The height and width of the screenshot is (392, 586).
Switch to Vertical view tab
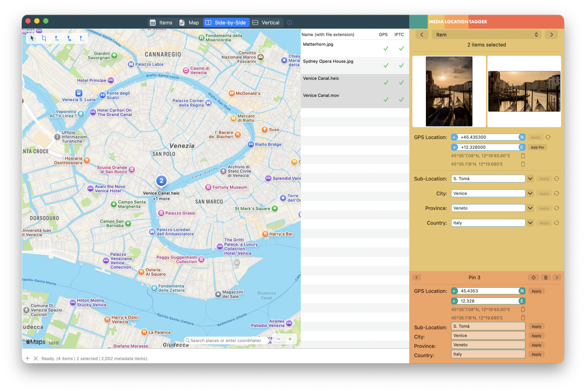tap(266, 23)
